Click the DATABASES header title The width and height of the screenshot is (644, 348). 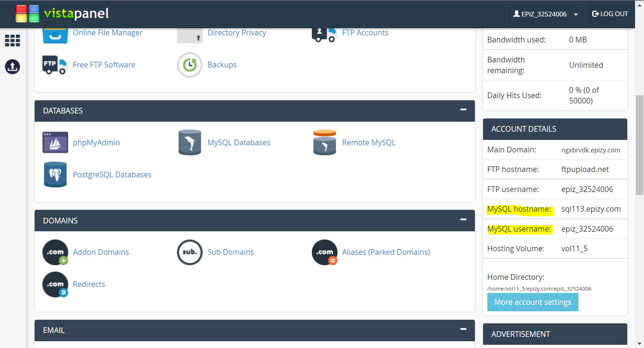click(x=63, y=111)
